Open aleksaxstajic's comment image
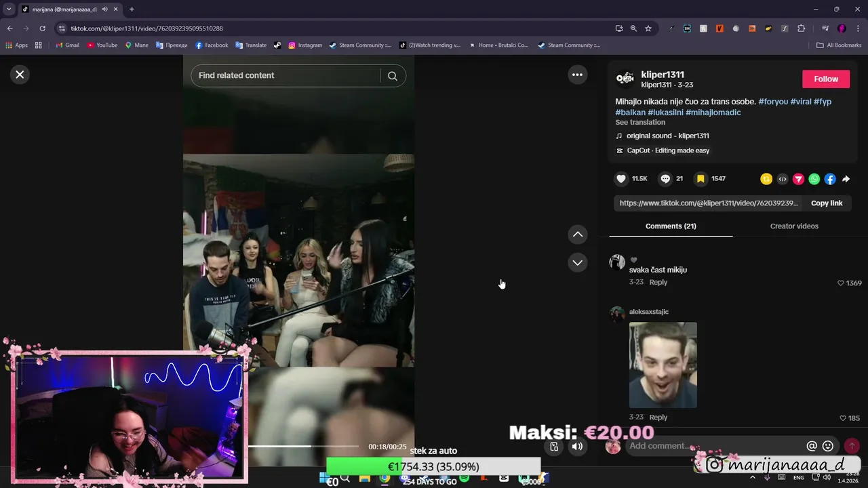Screen dimensions: 868x488 pos(663,365)
